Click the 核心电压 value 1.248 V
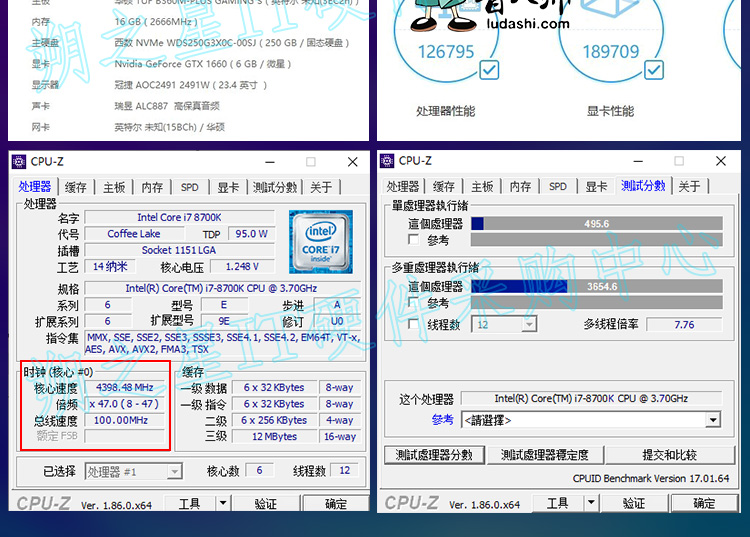 pos(242,266)
